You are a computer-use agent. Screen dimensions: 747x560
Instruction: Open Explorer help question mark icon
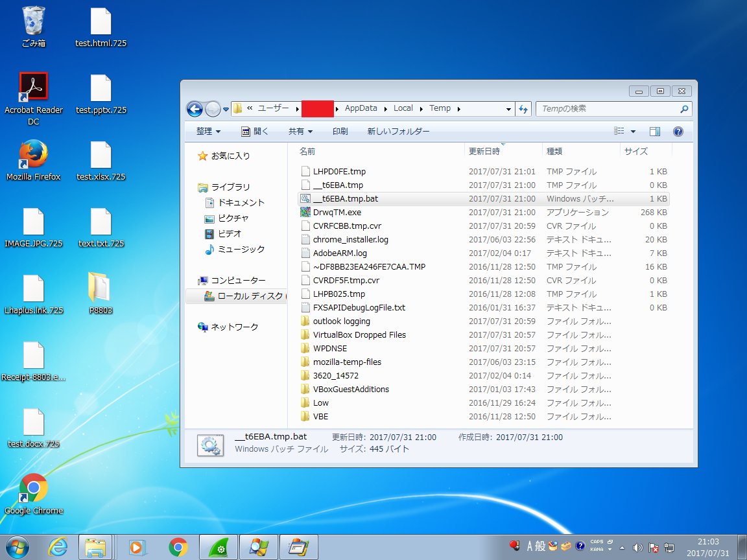[x=678, y=132]
